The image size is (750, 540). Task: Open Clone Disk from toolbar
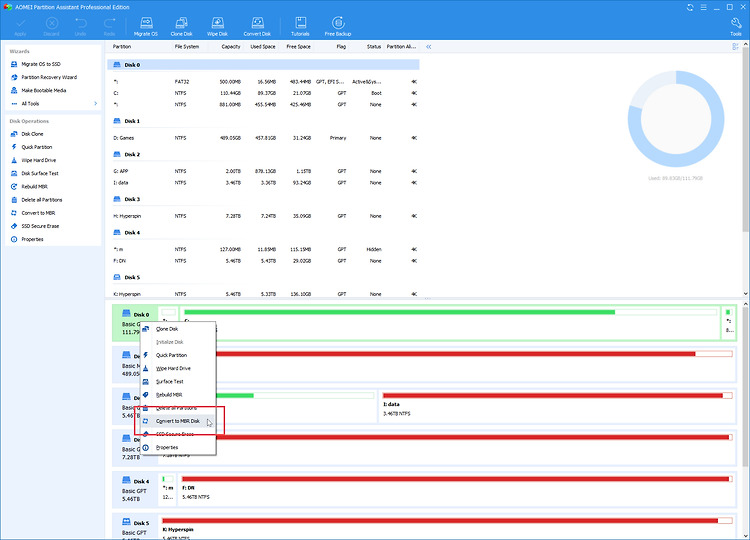pos(181,27)
